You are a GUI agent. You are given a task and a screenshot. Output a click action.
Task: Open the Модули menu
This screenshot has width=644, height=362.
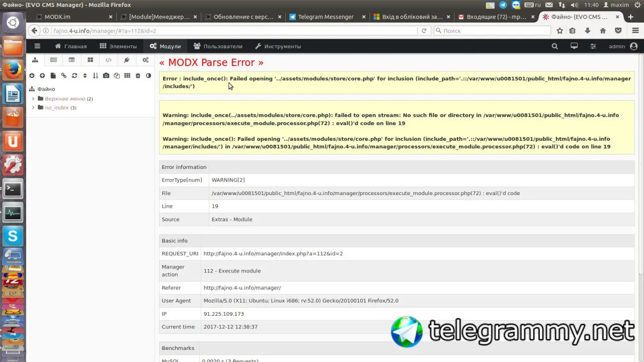coord(165,46)
